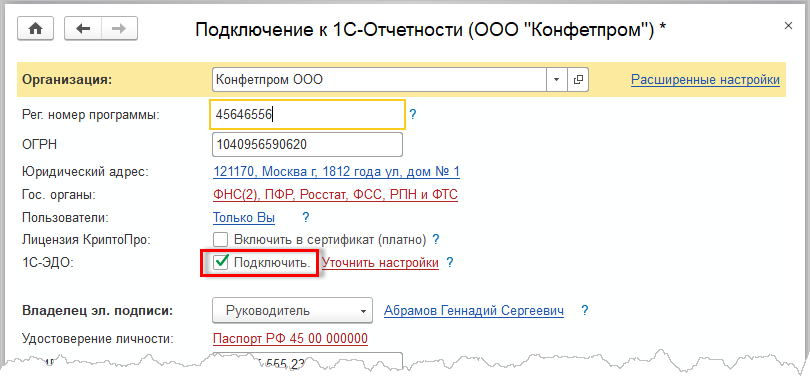Show help next to Абрамов Геннадий Сергеевич
The height and width of the screenshot is (381, 810).
click(585, 311)
